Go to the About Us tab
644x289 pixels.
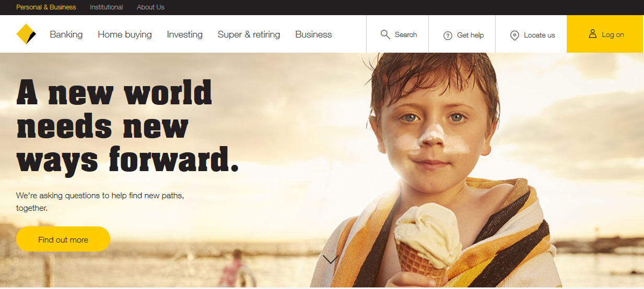150,7
